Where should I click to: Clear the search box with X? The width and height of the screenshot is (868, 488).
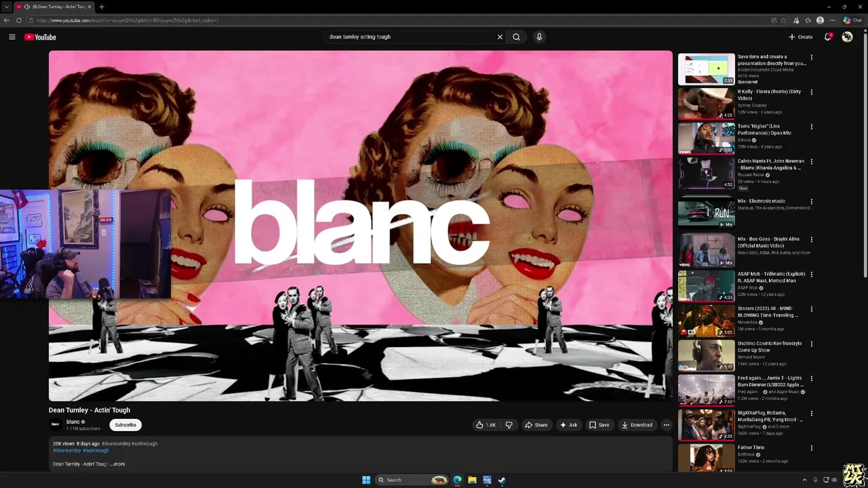[x=500, y=37]
